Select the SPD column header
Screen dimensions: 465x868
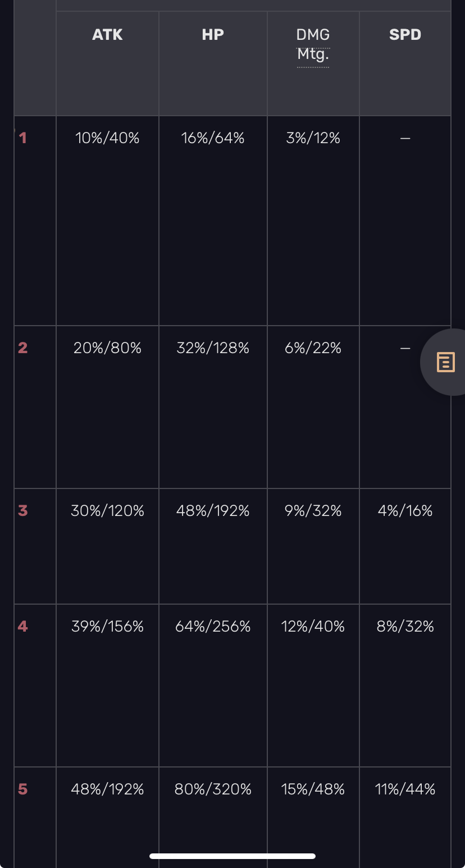(x=405, y=35)
